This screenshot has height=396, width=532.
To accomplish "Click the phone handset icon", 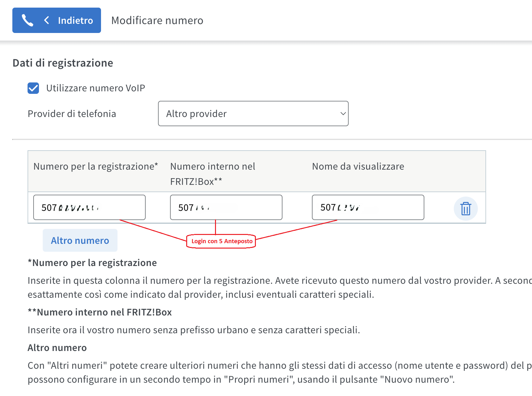I will (27, 20).
